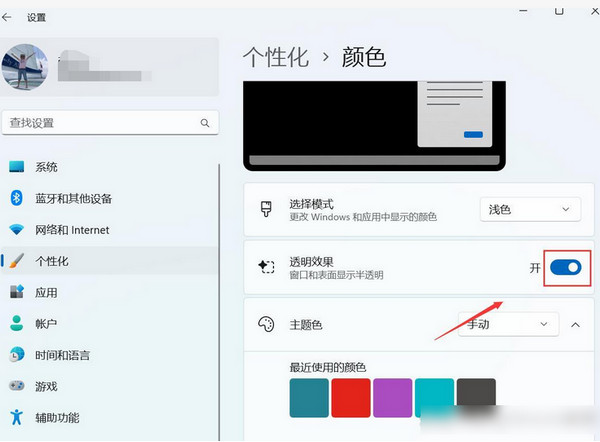Click the 透明效果 label text
The width and height of the screenshot is (600, 442).
click(x=311, y=262)
